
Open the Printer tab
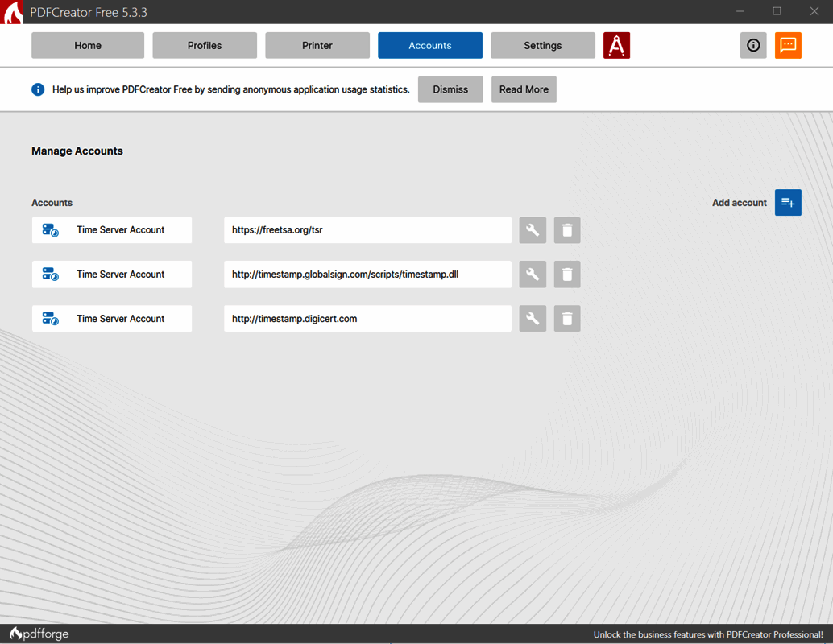(317, 45)
